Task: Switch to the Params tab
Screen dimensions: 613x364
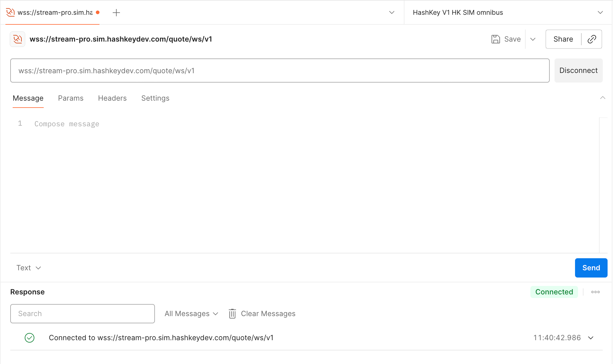Action: click(x=71, y=98)
